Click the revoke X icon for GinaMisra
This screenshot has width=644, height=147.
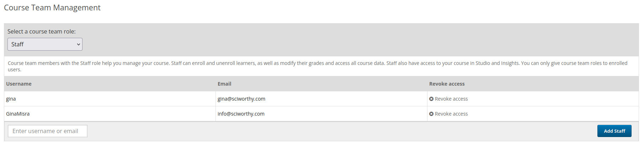click(431, 114)
